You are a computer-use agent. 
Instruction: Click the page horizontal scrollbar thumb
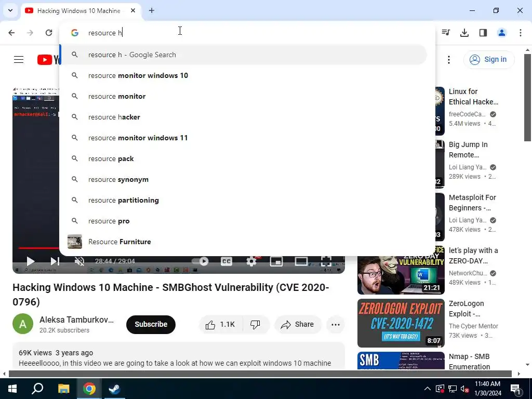coord(260,374)
